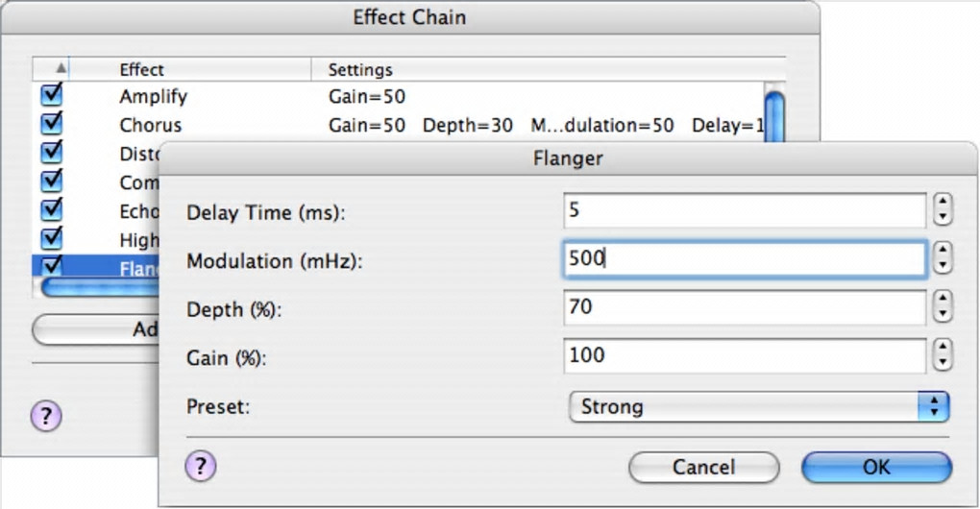
Task: Disable the Chorus effect checkbox
Action: [x=52, y=124]
